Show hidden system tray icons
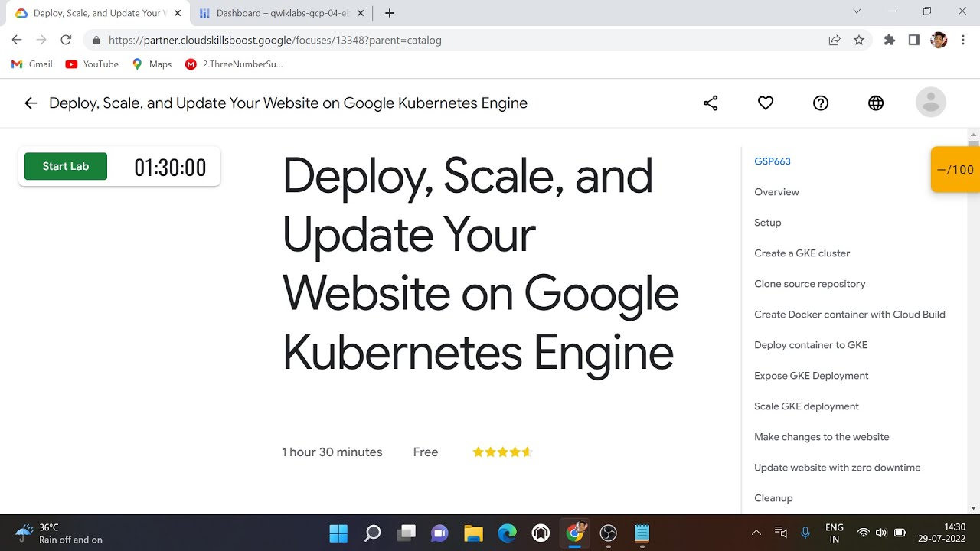 756,533
